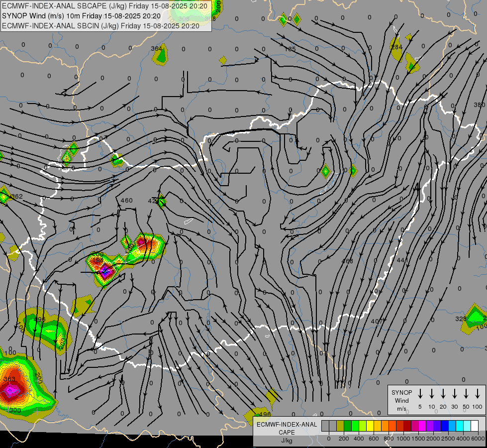Pick the cyan swatch in CAPE scale

(460, 426)
